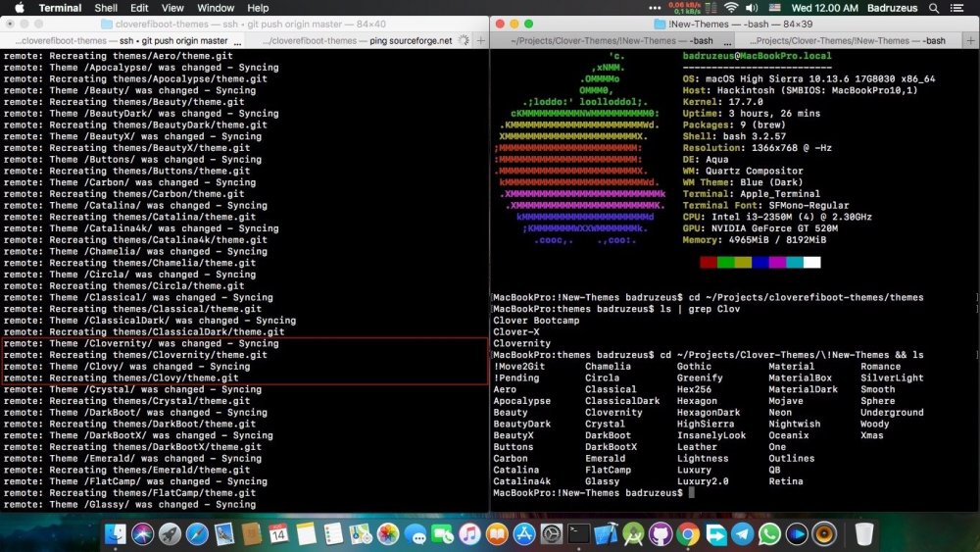980x552 pixels.
Task: Click 'MaterialDark' in directory listing
Action: 804,389
